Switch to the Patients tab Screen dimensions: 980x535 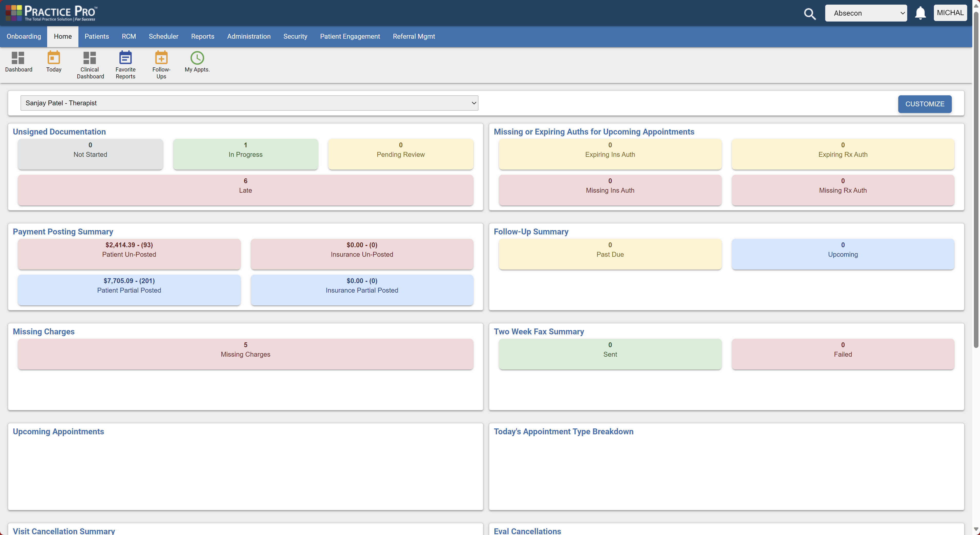pos(97,36)
